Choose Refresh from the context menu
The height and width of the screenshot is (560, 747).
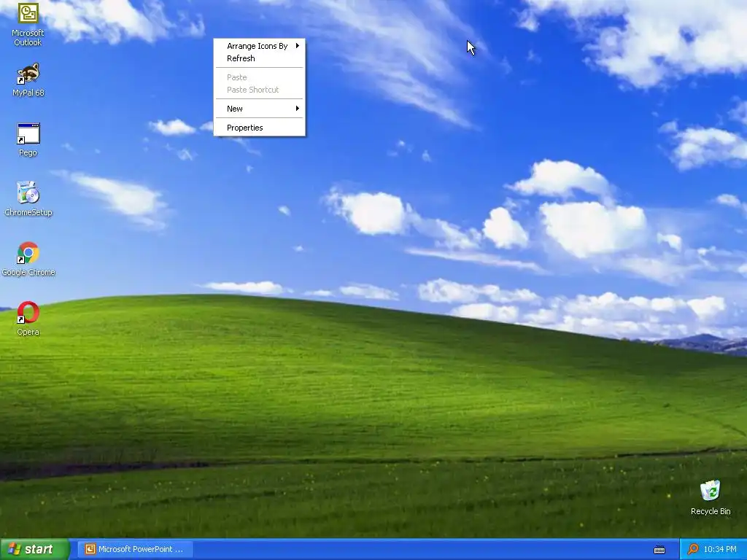259,58
